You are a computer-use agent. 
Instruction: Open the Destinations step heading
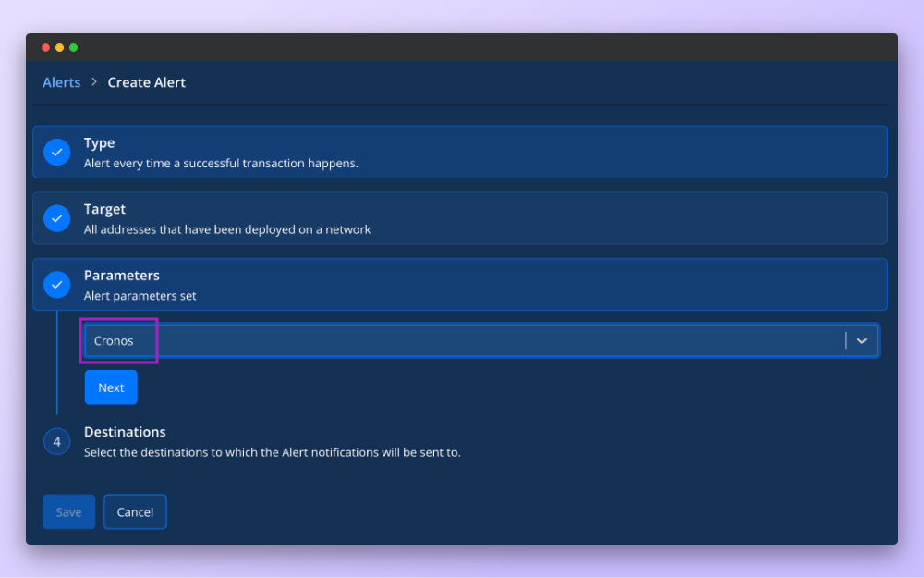(125, 432)
